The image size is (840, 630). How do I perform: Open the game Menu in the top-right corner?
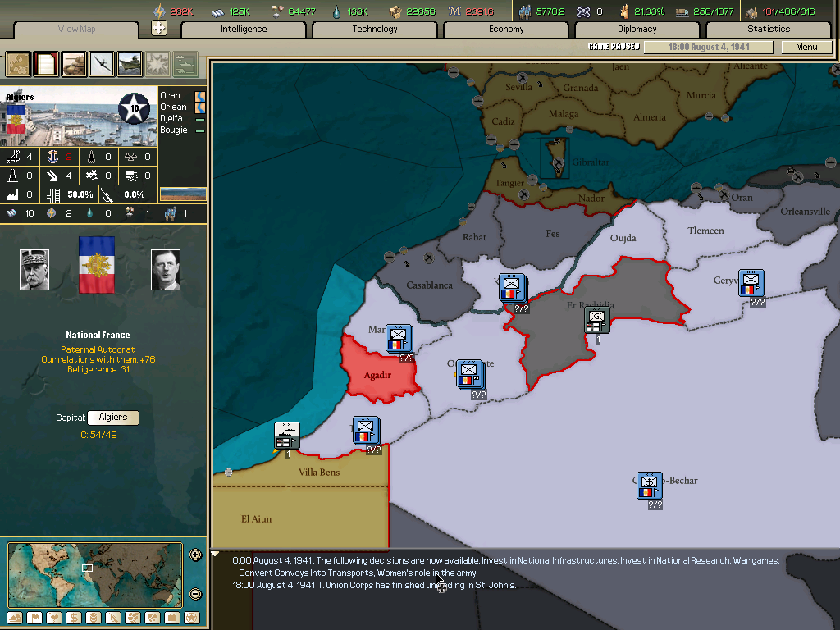pos(807,47)
